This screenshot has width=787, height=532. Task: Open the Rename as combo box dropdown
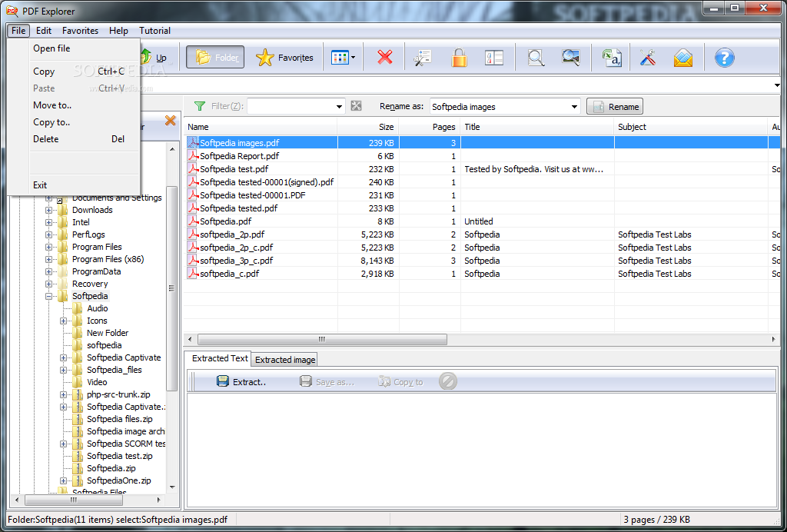pos(575,106)
